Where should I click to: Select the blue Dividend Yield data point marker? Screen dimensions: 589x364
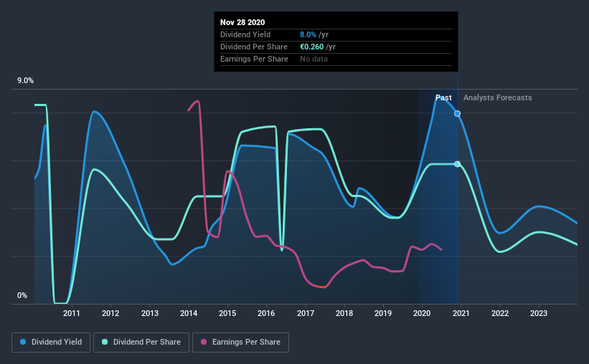pyautogui.click(x=457, y=113)
